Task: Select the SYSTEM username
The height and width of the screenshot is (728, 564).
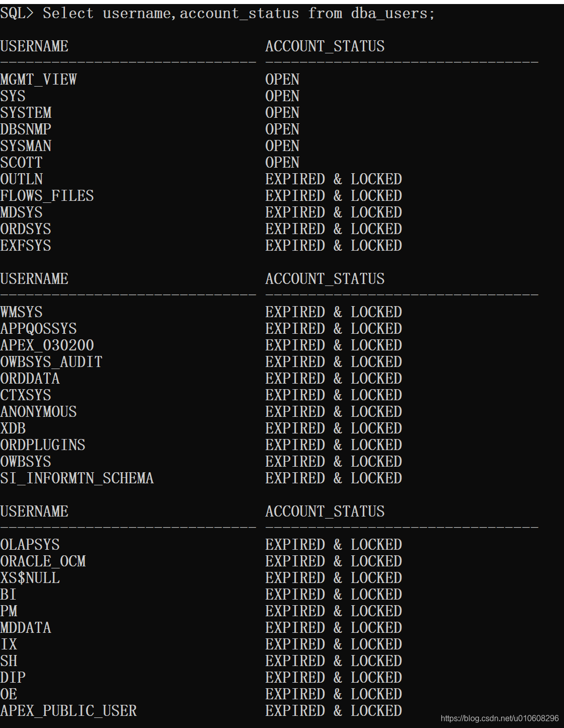Action: pos(26,113)
